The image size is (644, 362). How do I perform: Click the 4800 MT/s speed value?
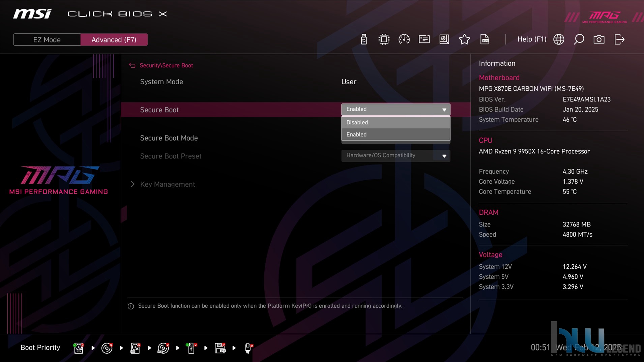click(x=577, y=235)
